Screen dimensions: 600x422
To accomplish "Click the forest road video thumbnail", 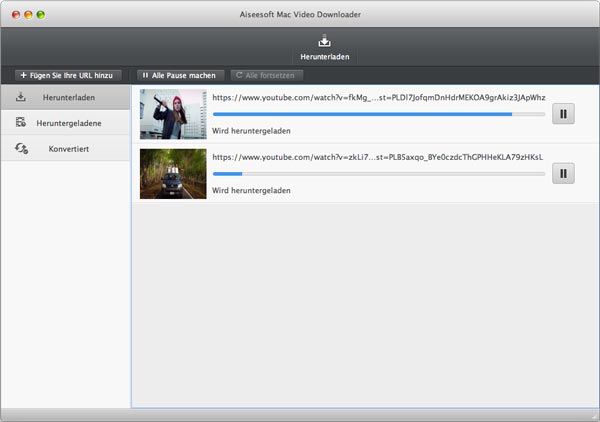I will (x=173, y=174).
